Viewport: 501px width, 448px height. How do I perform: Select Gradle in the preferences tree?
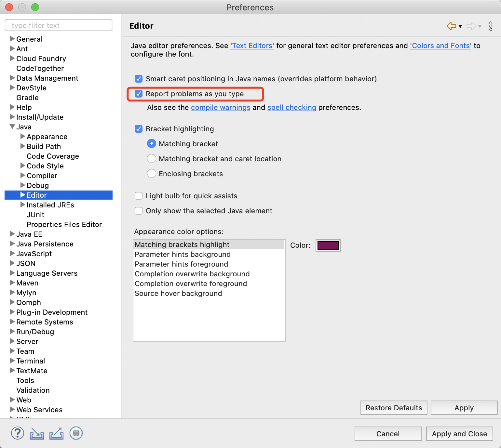pyautogui.click(x=27, y=98)
